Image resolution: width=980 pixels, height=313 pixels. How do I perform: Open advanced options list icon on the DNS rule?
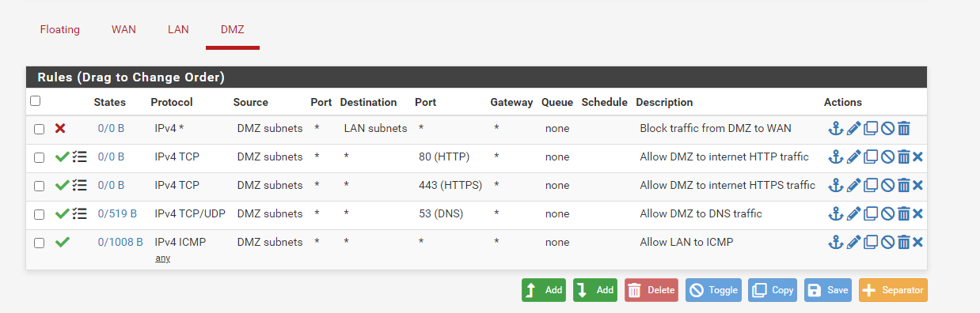(x=79, y=213)
